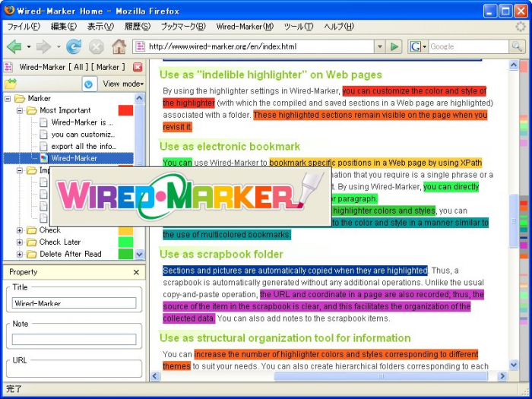Select 'you can customiz..' tree item
This screenshot has height=399, width=532.
(x=83, y=135)
